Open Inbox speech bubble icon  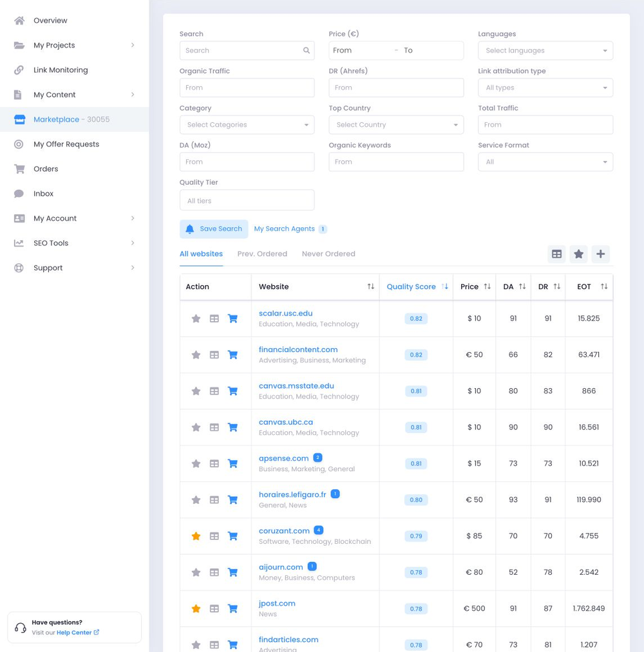19,193
